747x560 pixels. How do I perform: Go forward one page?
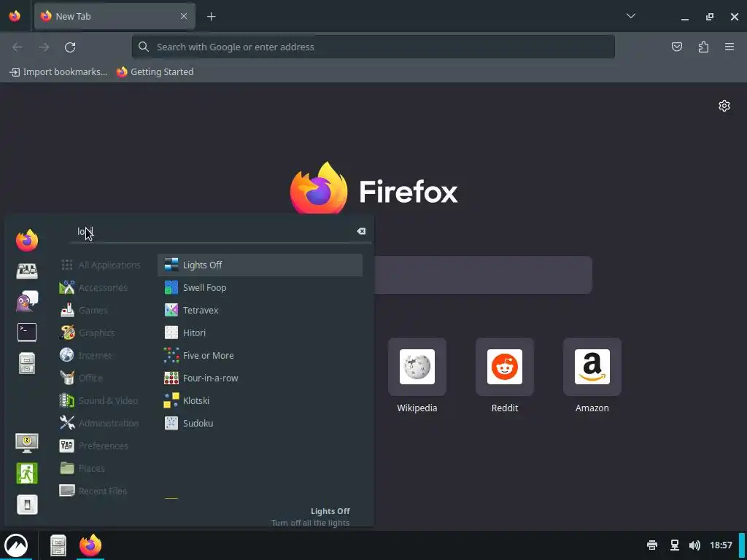click(44, 47)
